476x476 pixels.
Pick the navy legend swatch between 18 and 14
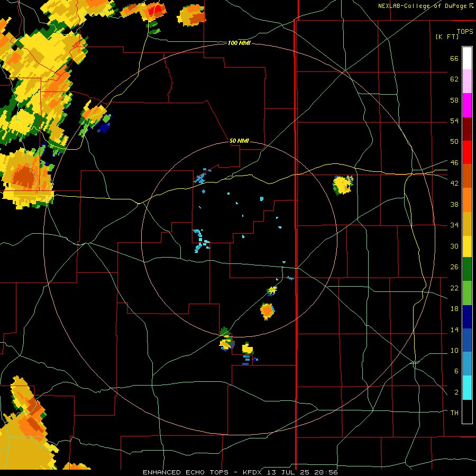click(467, 317)
